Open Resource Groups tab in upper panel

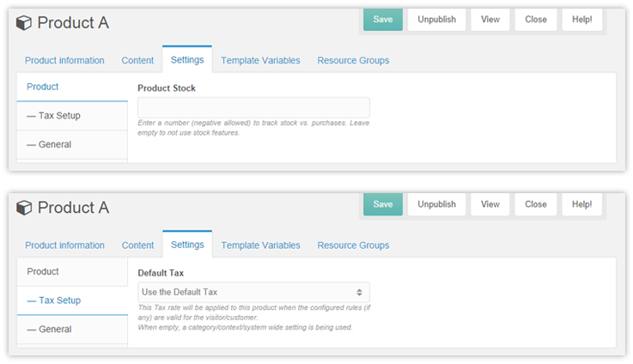pos(353,61)
